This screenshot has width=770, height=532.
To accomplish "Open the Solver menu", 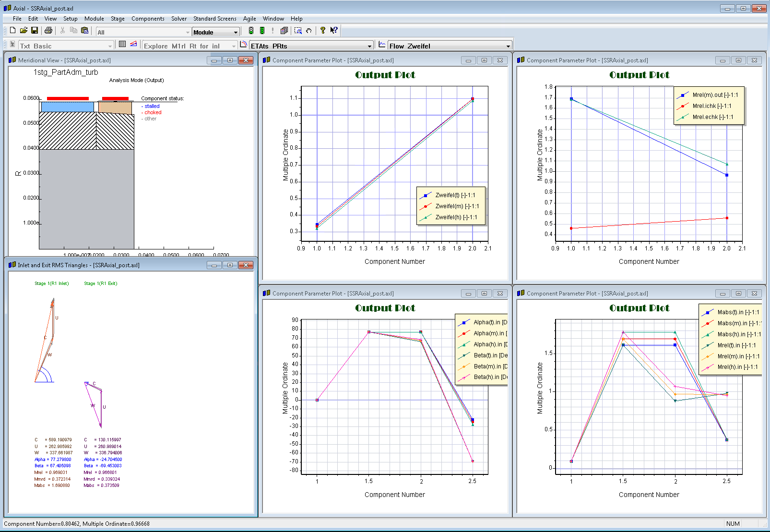I will [x=179, y=19].
